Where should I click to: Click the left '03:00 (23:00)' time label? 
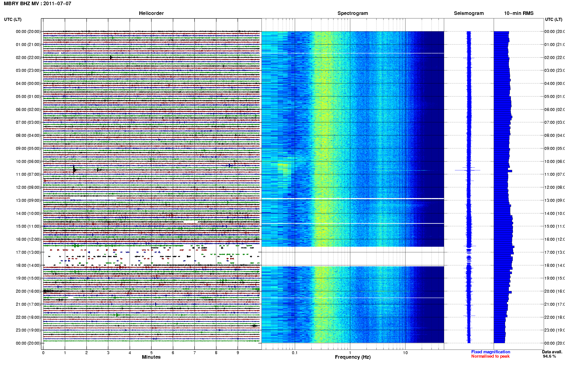click(28, 70)
